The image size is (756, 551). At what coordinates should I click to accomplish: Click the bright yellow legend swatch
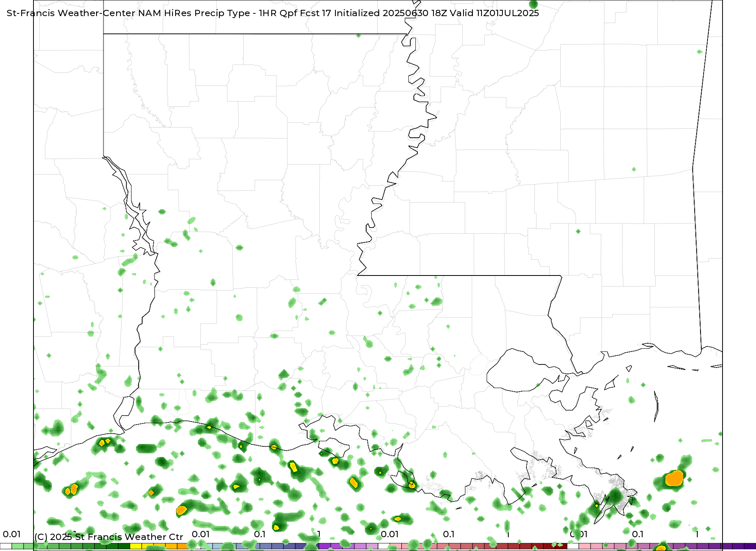(136, 546)
